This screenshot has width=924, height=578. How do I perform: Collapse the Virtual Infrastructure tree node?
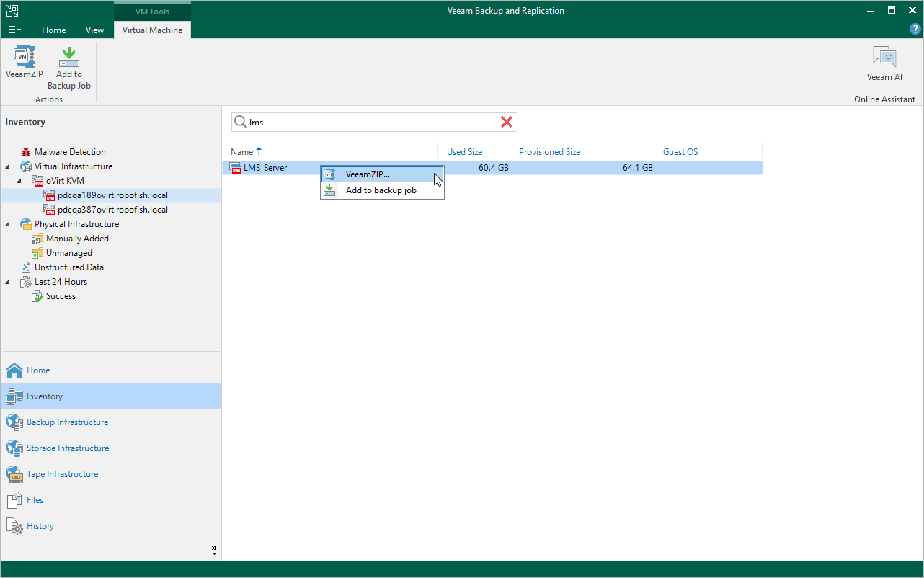pos(7,166)
